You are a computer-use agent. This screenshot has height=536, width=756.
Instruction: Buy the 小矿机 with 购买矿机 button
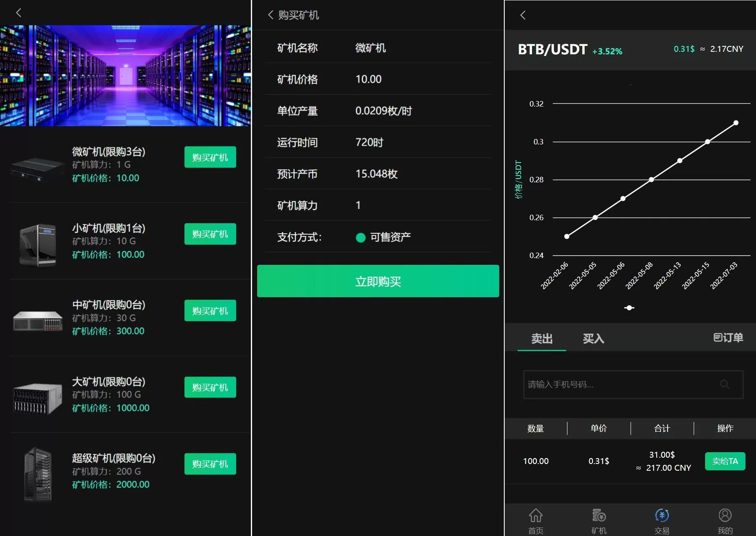pos(210,234)
